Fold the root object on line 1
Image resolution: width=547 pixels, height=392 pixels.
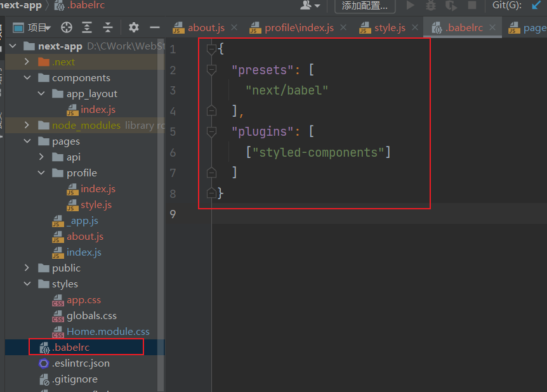[211, 49]
